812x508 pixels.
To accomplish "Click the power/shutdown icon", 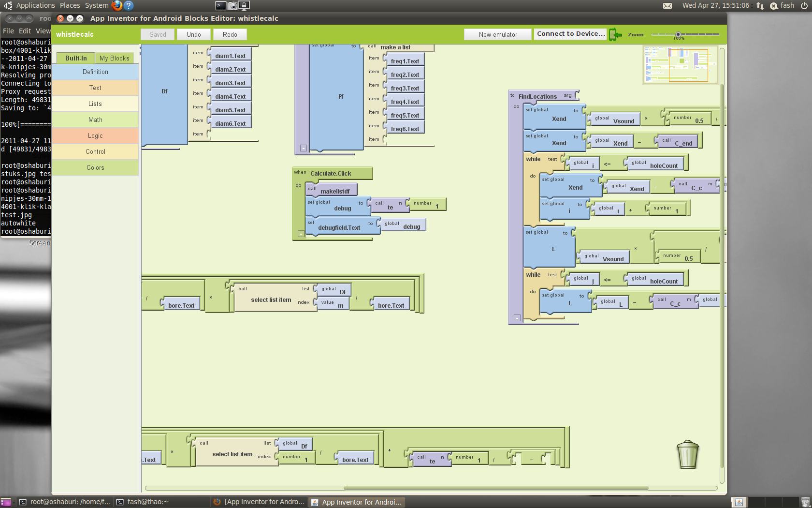I will point(804,6).
